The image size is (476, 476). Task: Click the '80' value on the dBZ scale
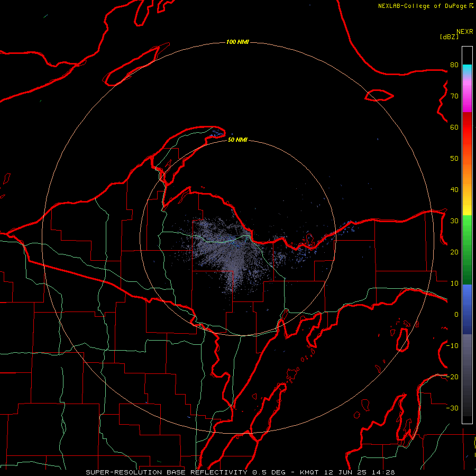pos(454,65)
